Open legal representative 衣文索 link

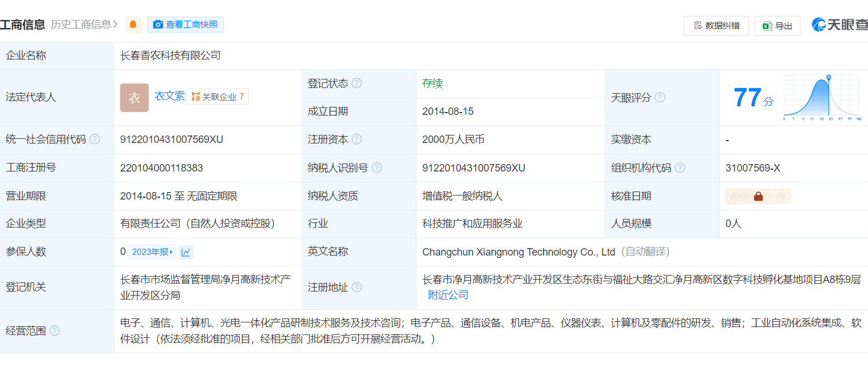pyautogui.click(x=169, y=96)
